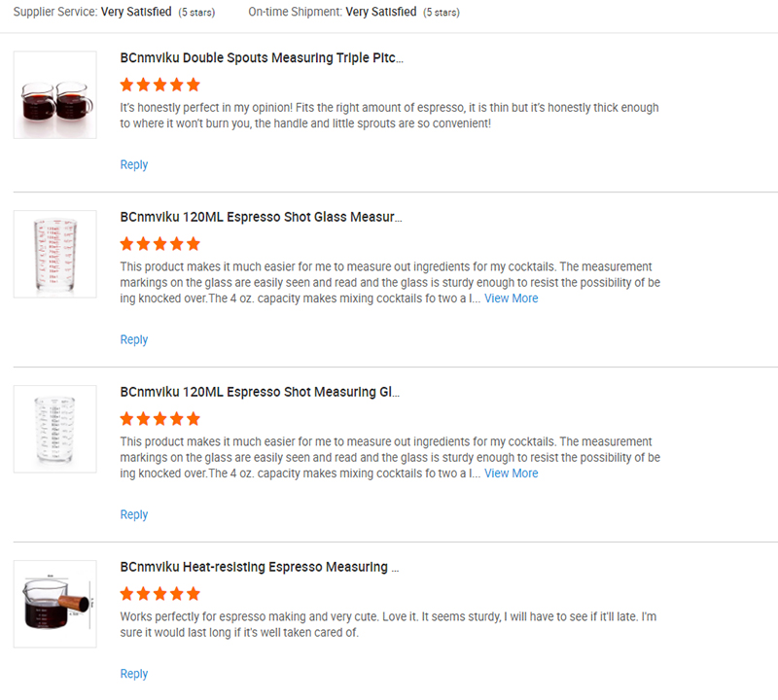
Task: Reply to the 120ML Shot Glass Measur... review
Action: coord(134,340)
